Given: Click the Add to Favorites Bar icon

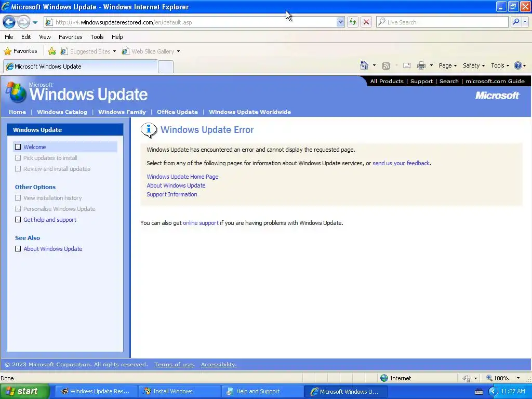Looking at the screenshot, I should (52, 51).
